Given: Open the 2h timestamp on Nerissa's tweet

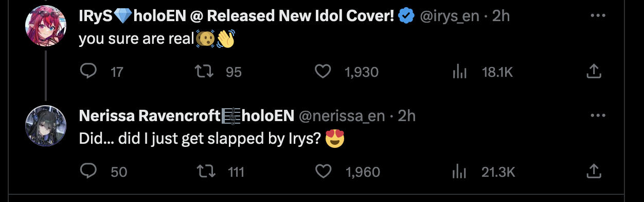Looking at the screenshot, I should [x=406, y=116].
